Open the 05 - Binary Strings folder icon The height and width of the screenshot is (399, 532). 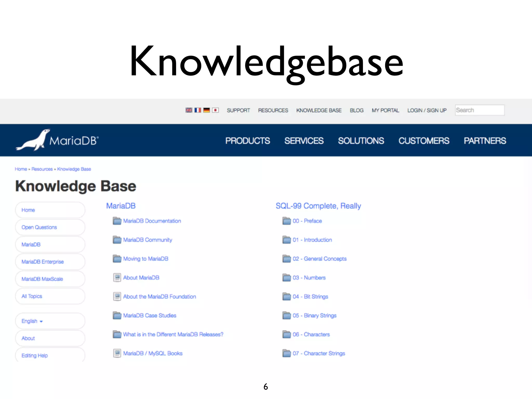tap(287, 315)
